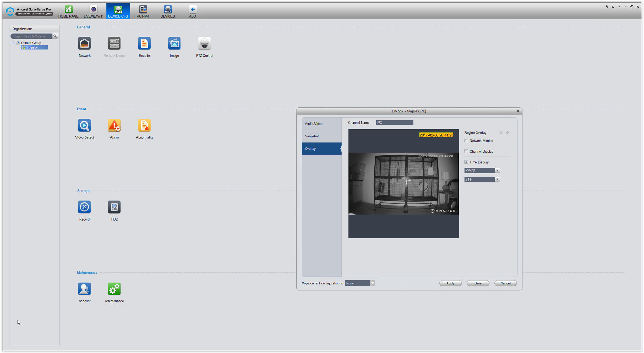
Task: Click the search magnifier in Organizations
Action: click(x=55, y=36)
